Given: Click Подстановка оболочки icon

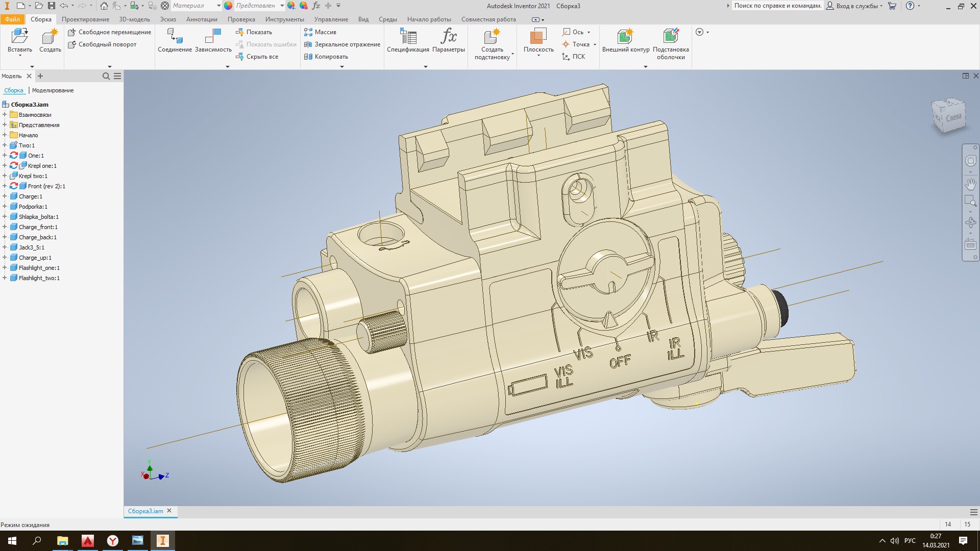Looking at the screenshot, I should [670, 38].
